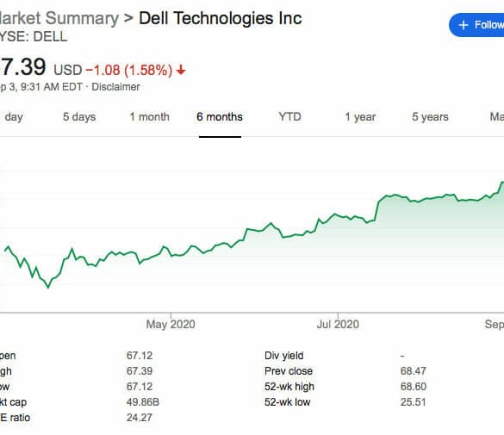This screenshot has width=504, height=435.
Task: Click the plus icon on Follow button
Action: pyautogui.click(x=464, y=25)
